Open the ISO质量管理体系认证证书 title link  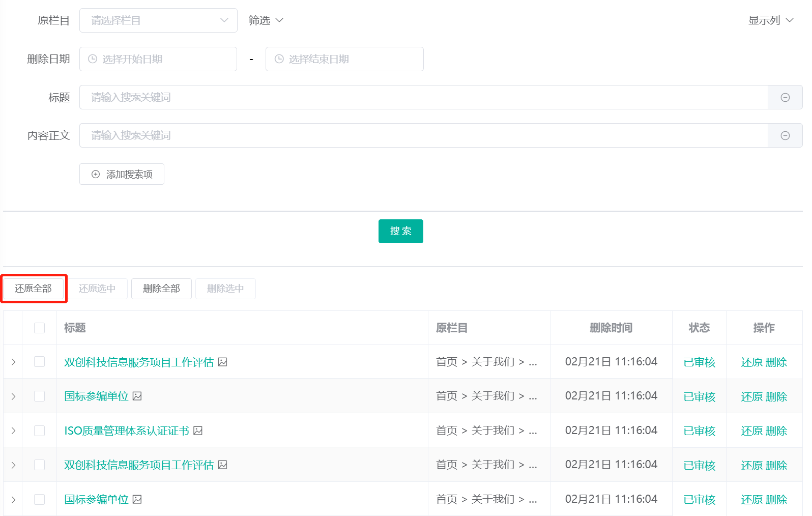(x=127, y=431)
